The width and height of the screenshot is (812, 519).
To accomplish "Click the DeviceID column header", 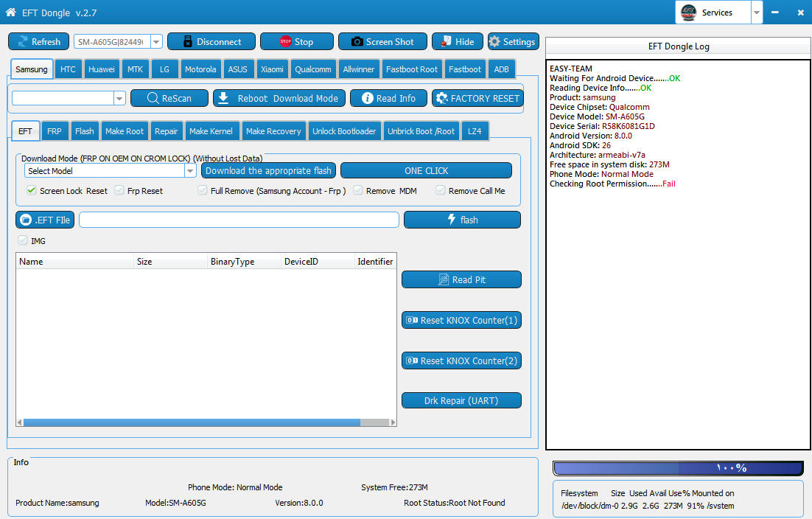I will 318,262.
